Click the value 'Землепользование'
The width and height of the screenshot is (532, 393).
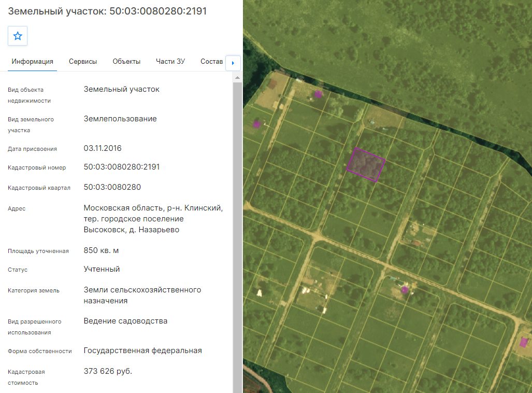[x=120, y=119]
